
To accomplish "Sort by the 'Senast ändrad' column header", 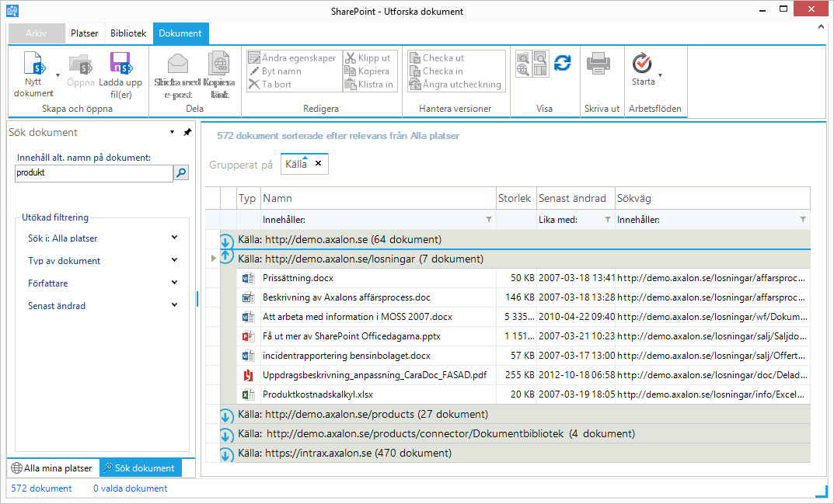I will [575, 198].
